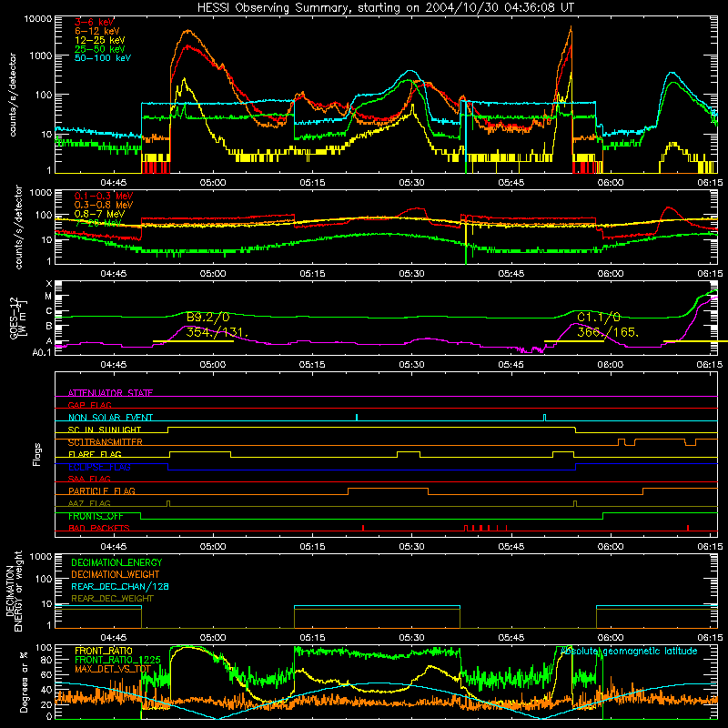Click the SC_TRANSMITTER flag label
This screenshot has height=728, width=728.
pos(106,442)
